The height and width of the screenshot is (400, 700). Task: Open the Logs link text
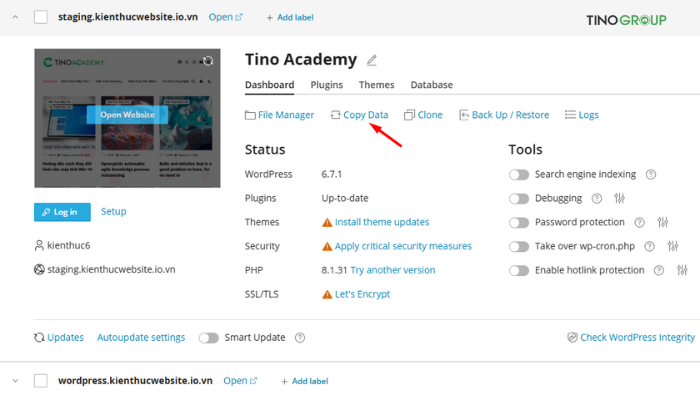(x=588, y=115)
